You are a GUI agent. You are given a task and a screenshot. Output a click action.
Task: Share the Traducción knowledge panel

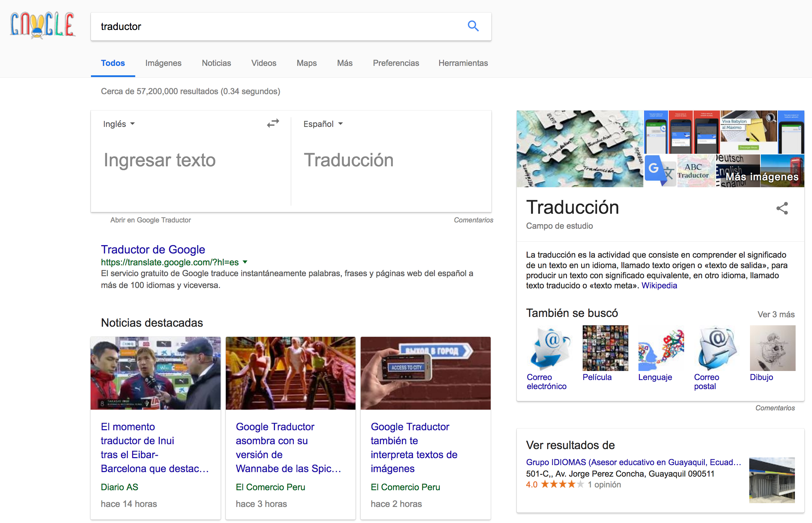(x=782, y=208)
